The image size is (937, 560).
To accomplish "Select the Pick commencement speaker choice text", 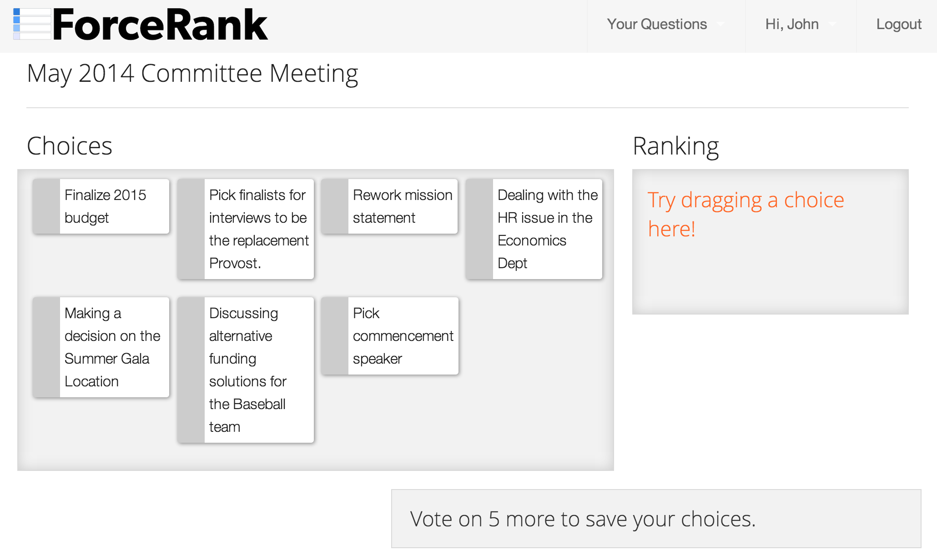I will coord(403,336).
